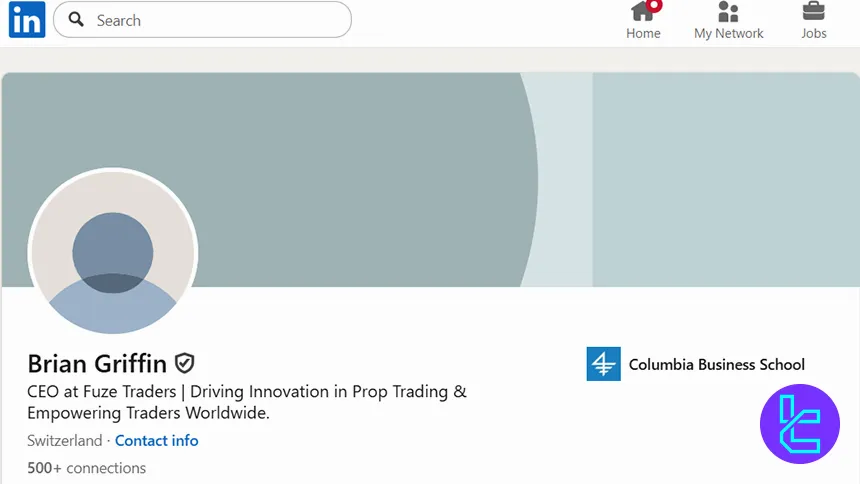Viewport: 860px width, 484px height.
Task: Click the Columbia Business School logo
Action: pyautogui.click(x=603, y=364)
